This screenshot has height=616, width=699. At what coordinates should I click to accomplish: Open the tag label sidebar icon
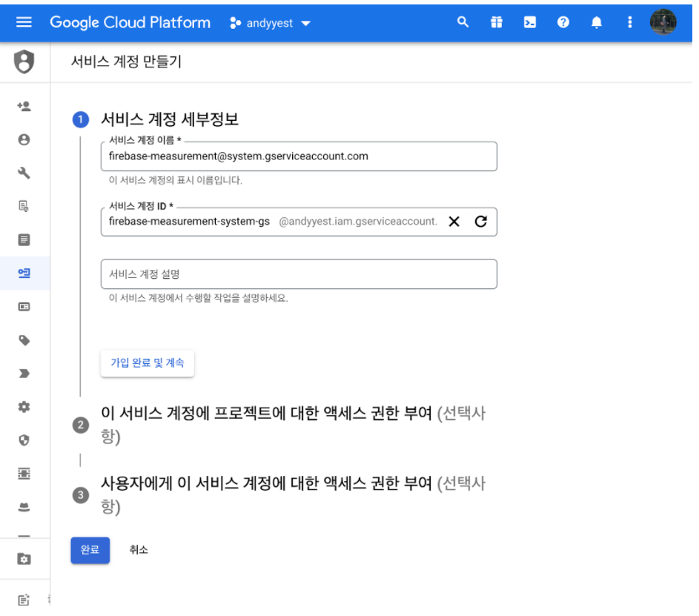point(24,340)
